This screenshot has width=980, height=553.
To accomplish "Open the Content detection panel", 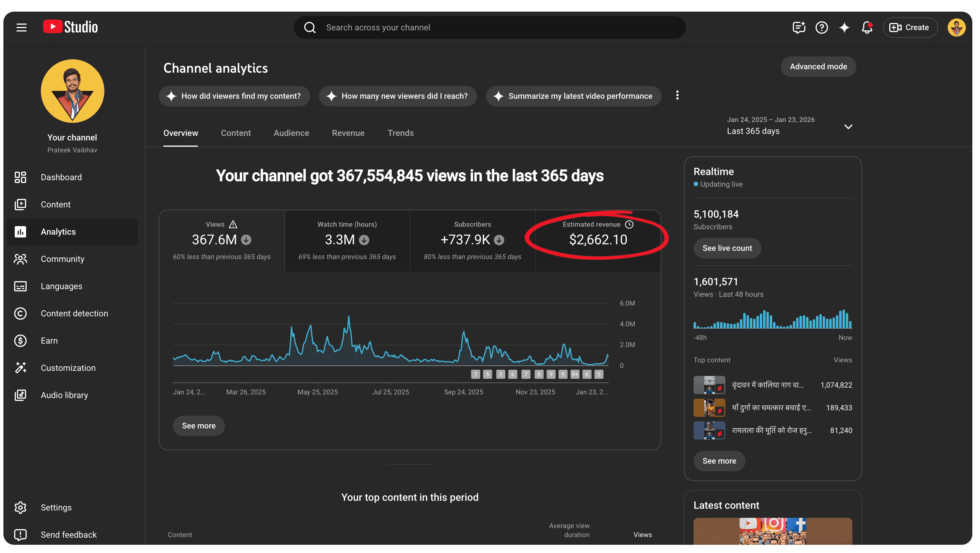I will click(75, 313).
